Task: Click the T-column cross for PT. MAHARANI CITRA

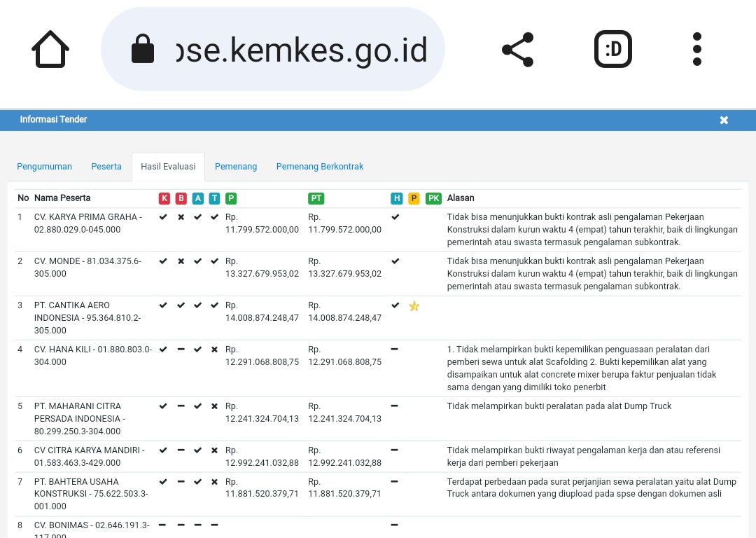Action: point(215,406)
